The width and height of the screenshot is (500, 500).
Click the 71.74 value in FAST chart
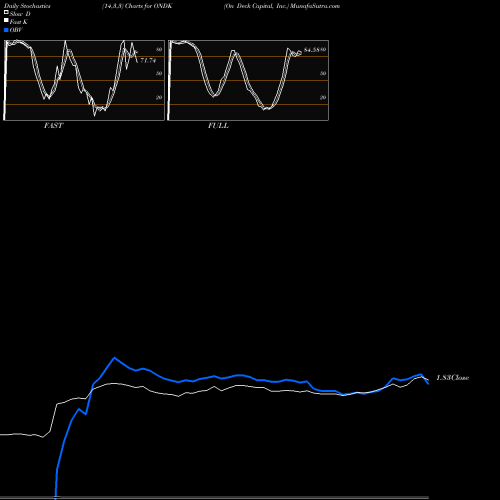click(x=148, y=61)
